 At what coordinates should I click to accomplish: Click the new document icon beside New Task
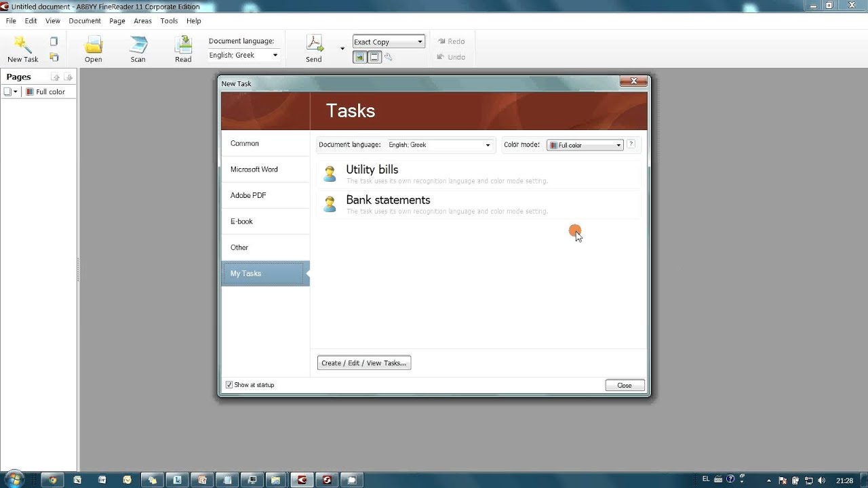[x=54, y=41]
